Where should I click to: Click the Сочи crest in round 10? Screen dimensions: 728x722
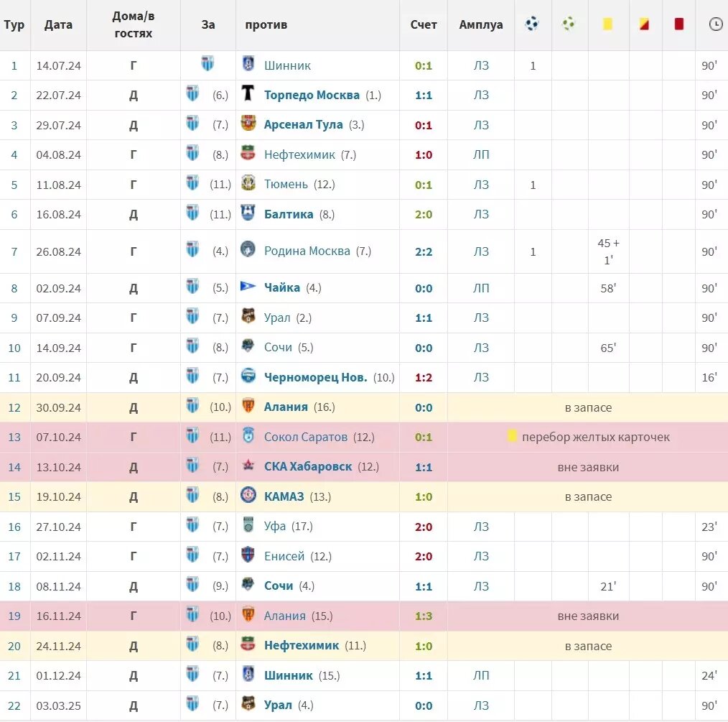[x=248, y=346]
